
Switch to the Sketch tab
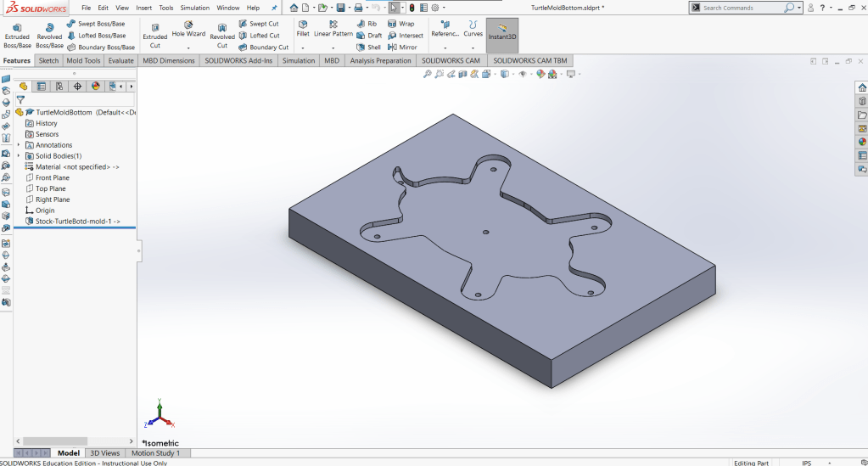tap(48, 61)
